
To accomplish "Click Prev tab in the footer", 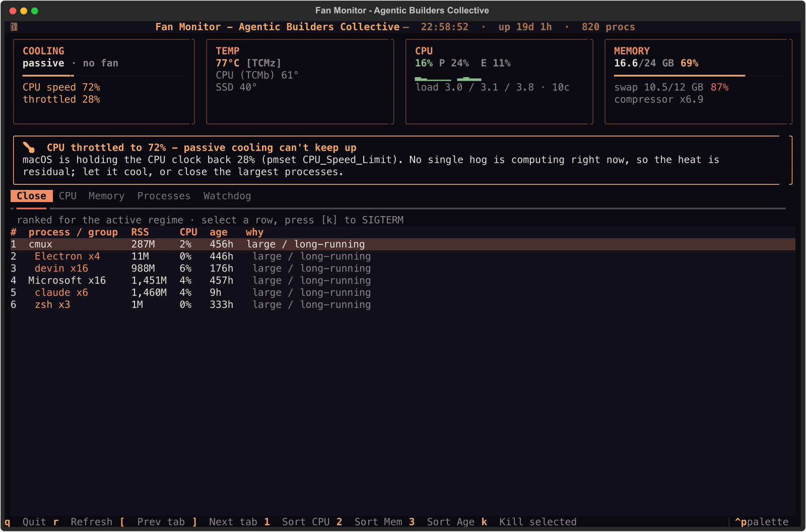I will tap(152, 522).
